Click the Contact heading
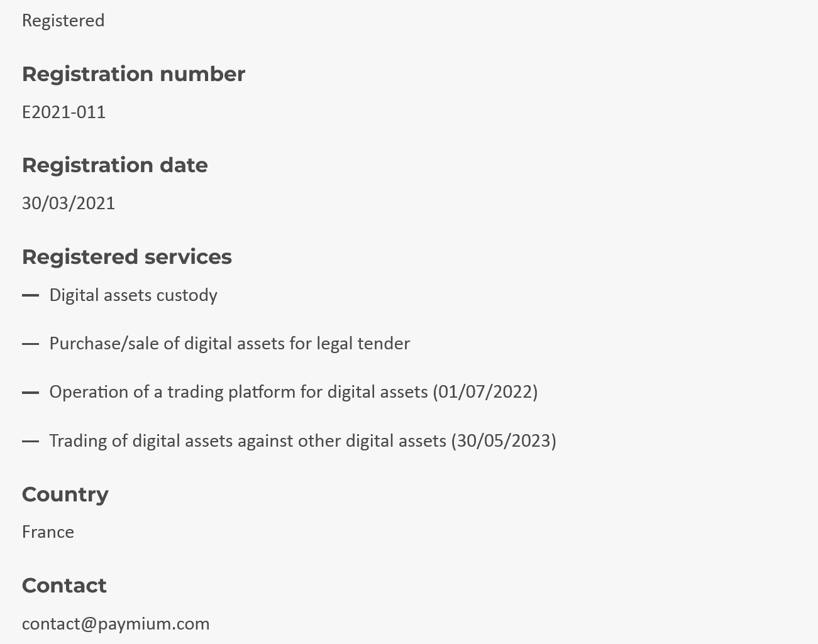 [64, 586]
